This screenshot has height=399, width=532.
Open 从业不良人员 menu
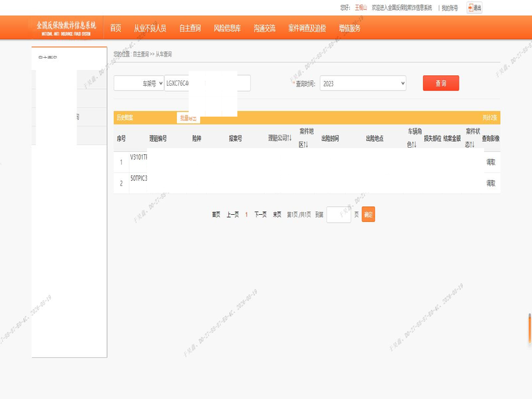pos(150,28)
